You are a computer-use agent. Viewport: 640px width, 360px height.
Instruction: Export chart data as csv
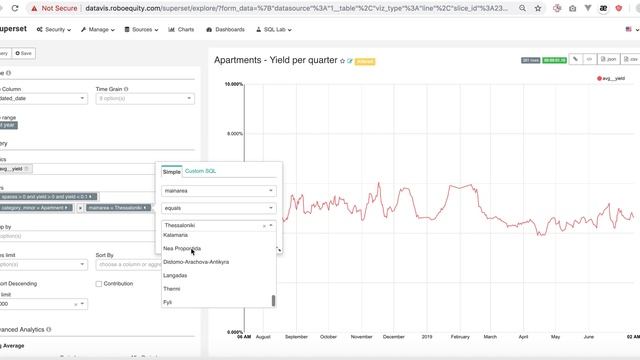tap(631, 60)
